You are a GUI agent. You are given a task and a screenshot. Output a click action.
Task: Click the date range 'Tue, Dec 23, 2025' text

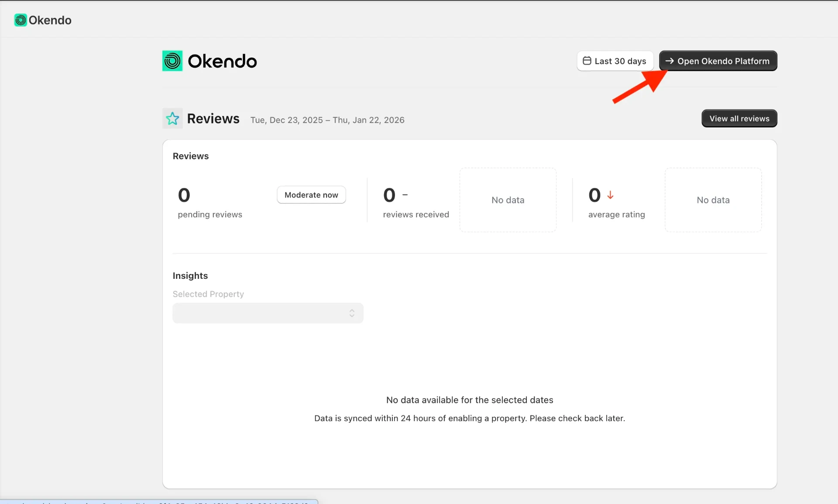coord(286,120)
